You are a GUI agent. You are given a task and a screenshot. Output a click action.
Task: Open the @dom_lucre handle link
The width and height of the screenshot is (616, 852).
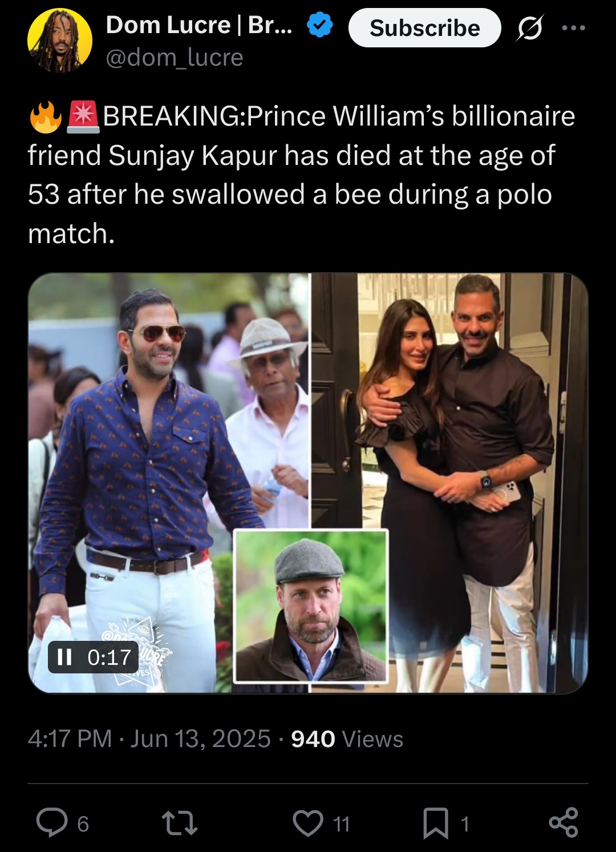point(175,58)
